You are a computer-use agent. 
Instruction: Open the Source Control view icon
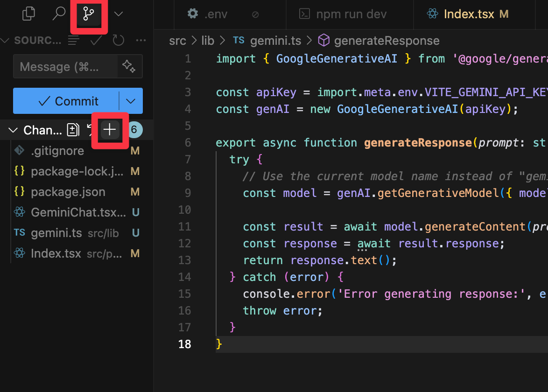89,14
